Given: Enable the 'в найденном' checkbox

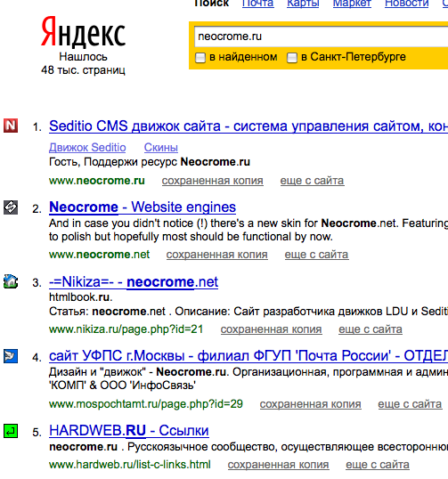Looking at the screenshot, I should [x=200, y=58].
